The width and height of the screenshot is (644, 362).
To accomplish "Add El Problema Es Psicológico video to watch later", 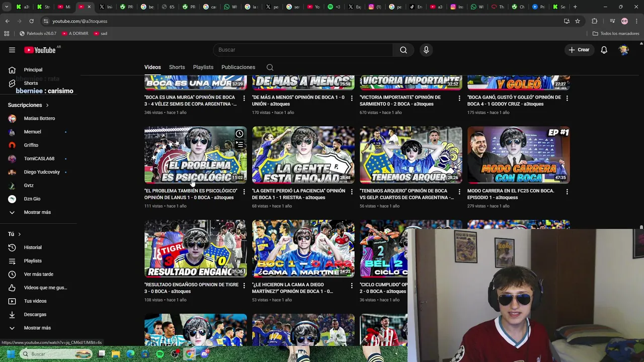I will tap(239, 134).
